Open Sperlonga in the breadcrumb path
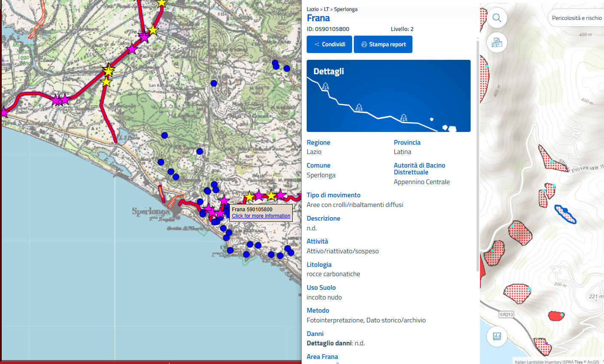Image resolution: width=604 pixels, height=364 pixels. (345, 9)
